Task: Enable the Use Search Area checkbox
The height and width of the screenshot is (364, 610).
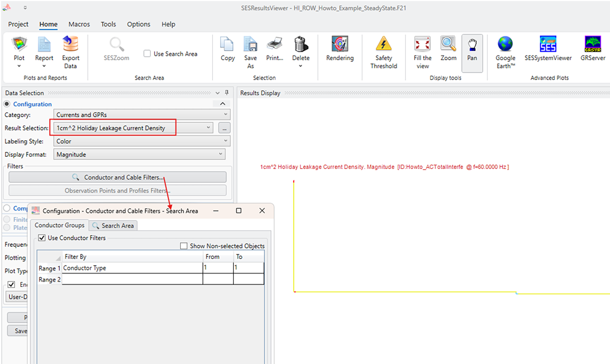Action: coord(147,54)
